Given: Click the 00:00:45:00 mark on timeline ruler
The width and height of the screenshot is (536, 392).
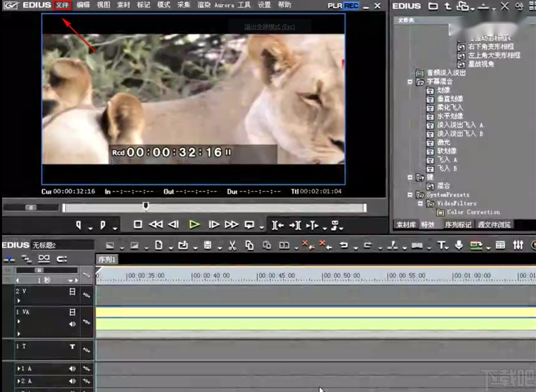Looking at the screenshot, I should 276,276.
